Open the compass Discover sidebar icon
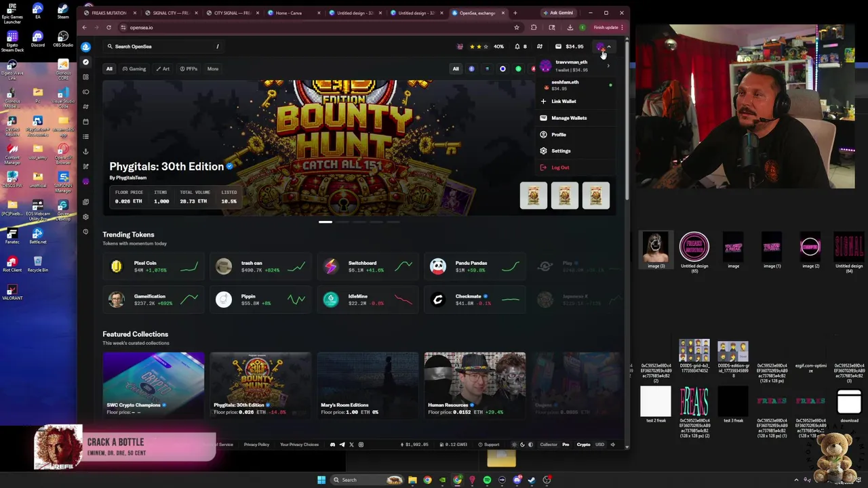This screenshot has width=868, height=488. tap(85, 62)
